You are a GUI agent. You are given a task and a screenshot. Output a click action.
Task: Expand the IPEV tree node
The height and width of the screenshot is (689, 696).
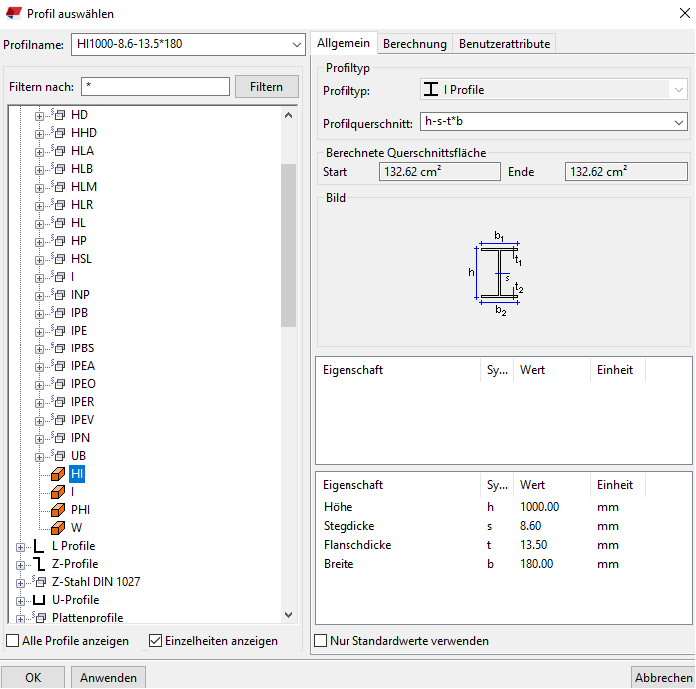click(40, 421)
